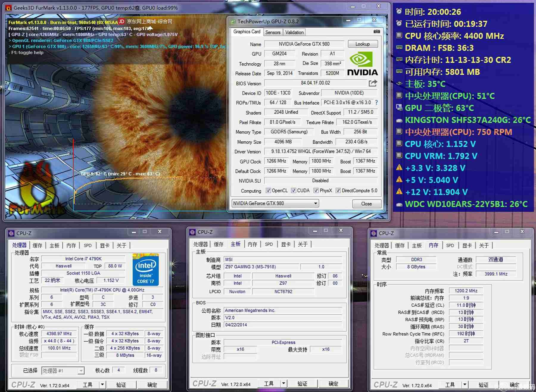536x392 pixels.
Task: Open 处理器 tab in right CPU-Z window
Action: [382, 245]
